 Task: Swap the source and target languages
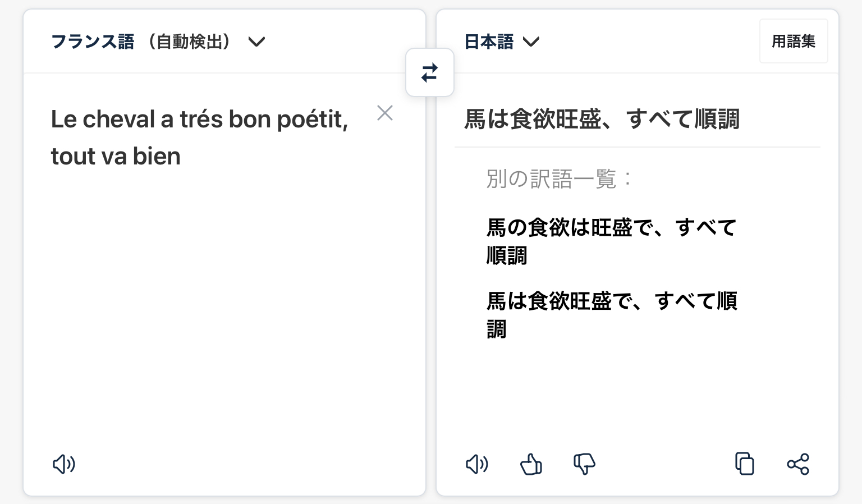429,73
